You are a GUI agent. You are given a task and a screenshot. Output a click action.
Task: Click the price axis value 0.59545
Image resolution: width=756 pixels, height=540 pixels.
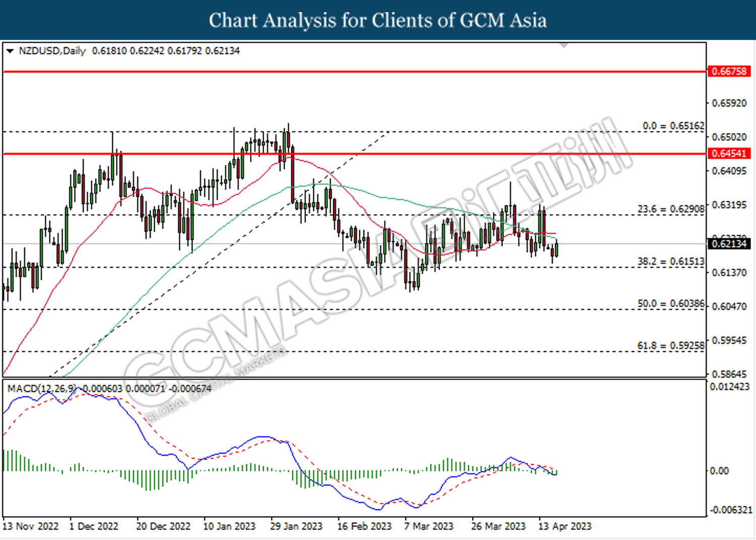click(729, 340)
